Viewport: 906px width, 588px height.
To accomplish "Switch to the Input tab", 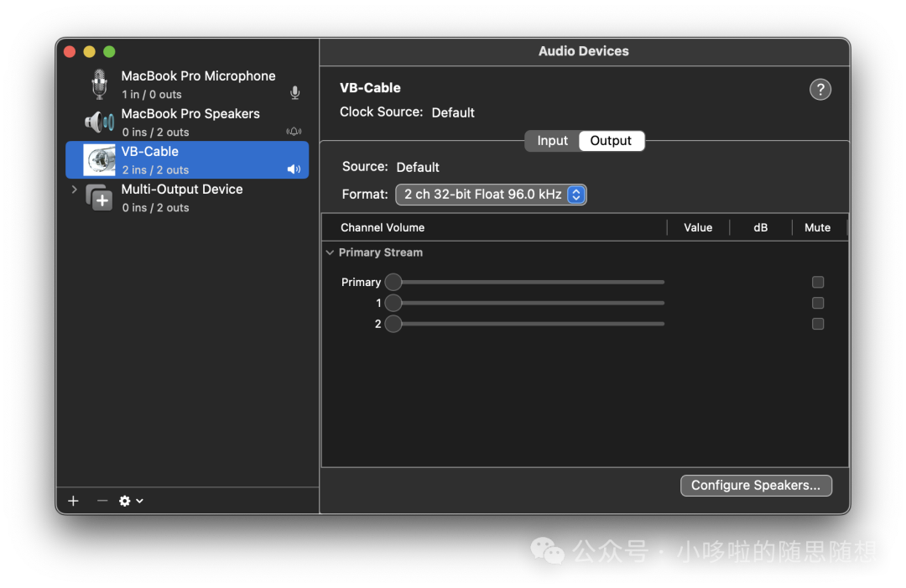I will 552,141.
